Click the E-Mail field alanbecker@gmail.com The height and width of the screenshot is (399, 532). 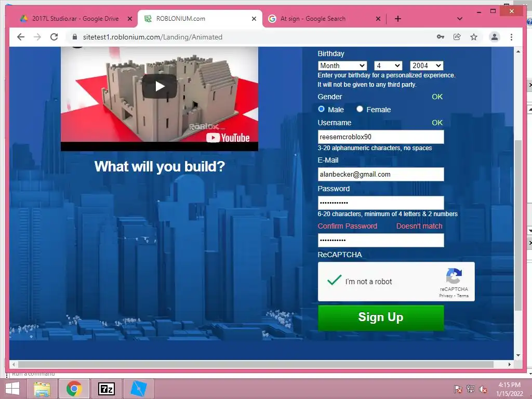coord(381,175)
